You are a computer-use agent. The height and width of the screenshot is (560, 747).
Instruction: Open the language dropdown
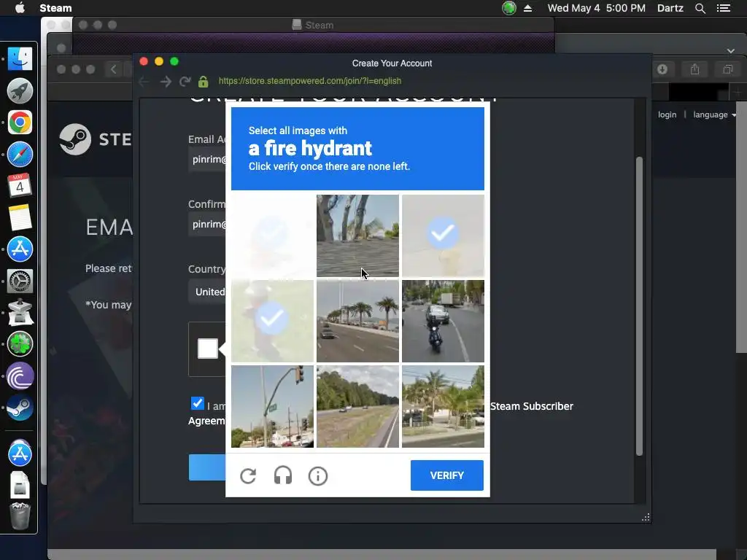coord(714,114)
